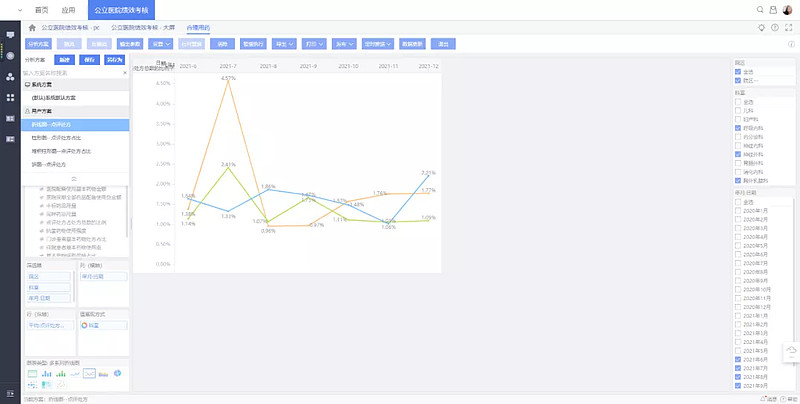800x404 pixels.
Task: Click the home icon in the breadcrumb bar
Action: pyautogui.click(x=32, y=28)
